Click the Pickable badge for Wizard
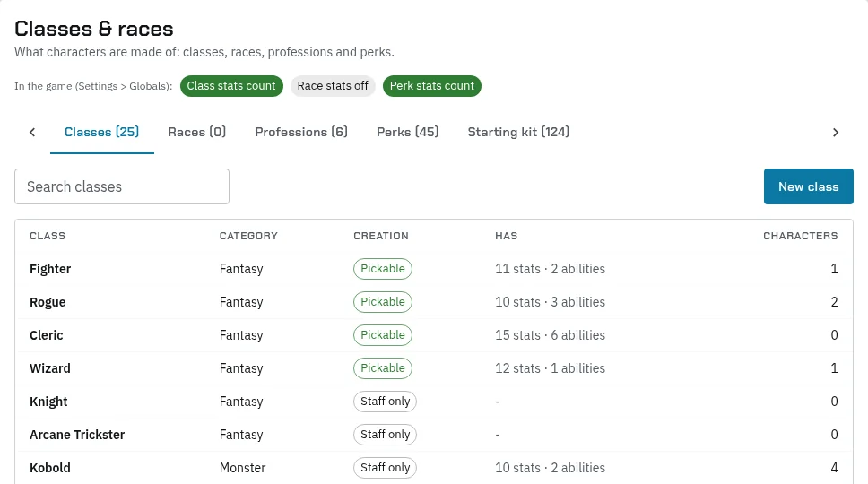This screenshot has width=868, height=484. point(383,368)
